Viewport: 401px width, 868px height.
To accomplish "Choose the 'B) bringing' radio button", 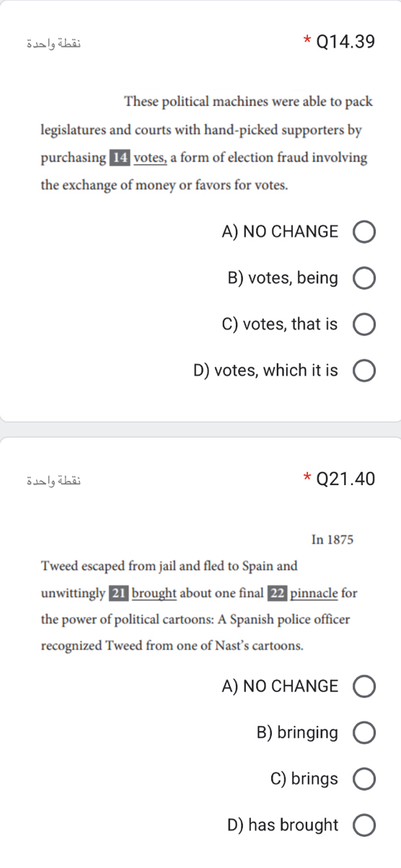I will pyautogui.click(x=363, y=733).
